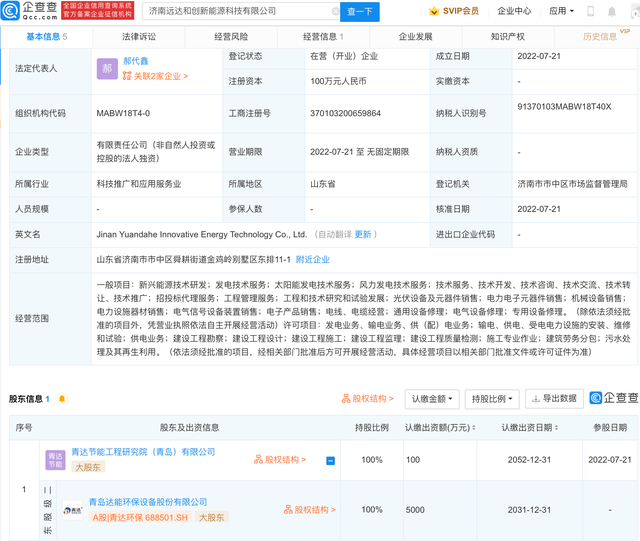
Task: Click the 青岛达能环保 company logo thumbnail
Action: click(73, 510)
